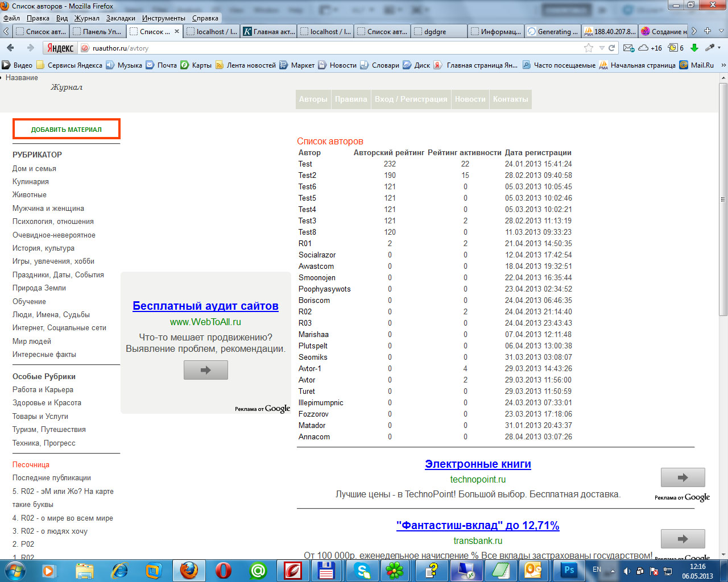Click the mail envelope icon in the toolbar
Viewport: 728px width, 582px height.
pyautogui.click(x=628, y=48)
